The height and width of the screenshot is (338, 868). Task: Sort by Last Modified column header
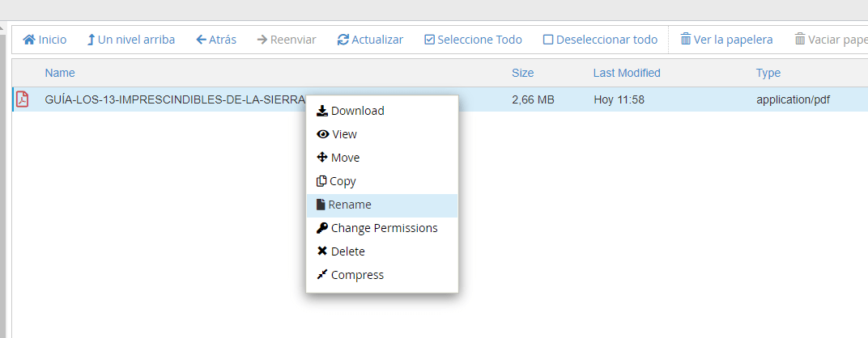click(x=627, y=73)
